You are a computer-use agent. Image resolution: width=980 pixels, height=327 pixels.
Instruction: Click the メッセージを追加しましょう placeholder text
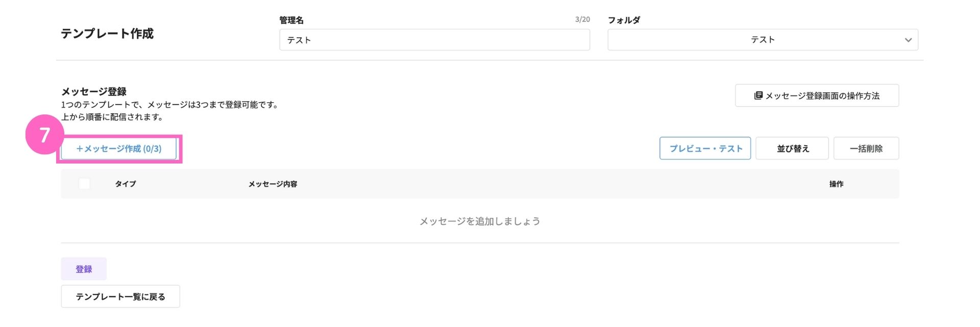480,221
